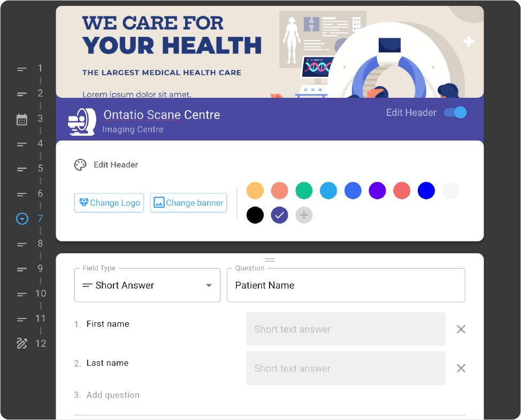Image resolution: width=521 pixels, height=420 pixels.
Task: Click the dropdown circle icon for step 7
Action: coord(22,219)
